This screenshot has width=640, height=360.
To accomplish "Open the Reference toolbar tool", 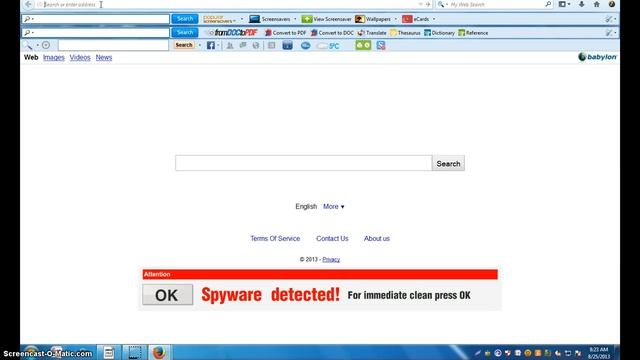I will [473, 33].
